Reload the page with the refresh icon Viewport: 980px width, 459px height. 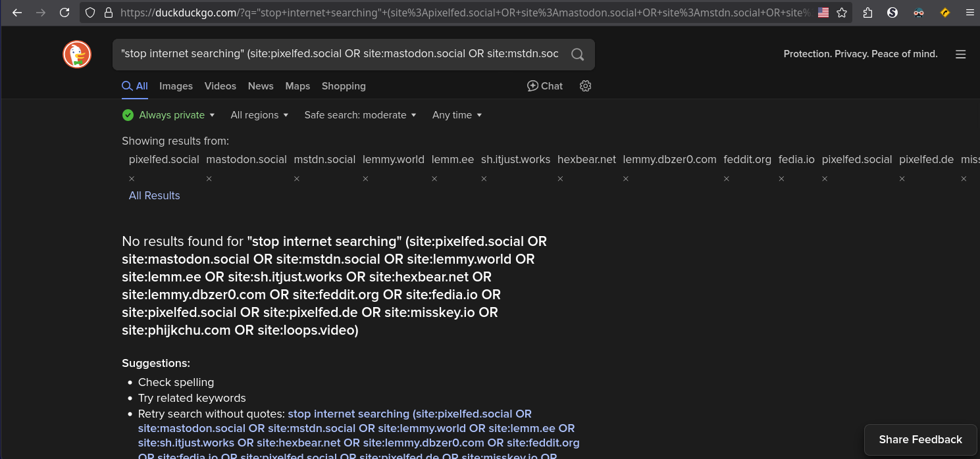pos(64,12)
